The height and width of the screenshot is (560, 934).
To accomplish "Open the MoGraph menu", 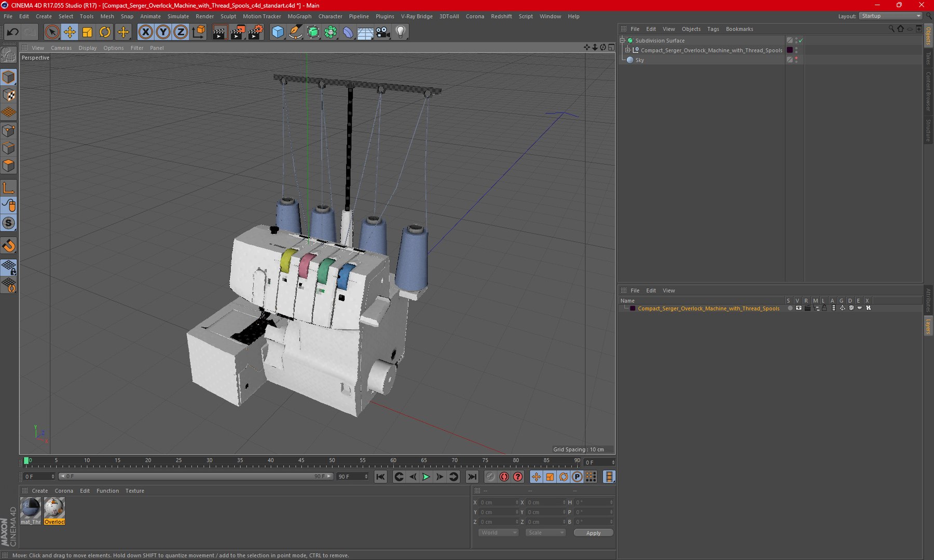I will (x=299, y=16).
